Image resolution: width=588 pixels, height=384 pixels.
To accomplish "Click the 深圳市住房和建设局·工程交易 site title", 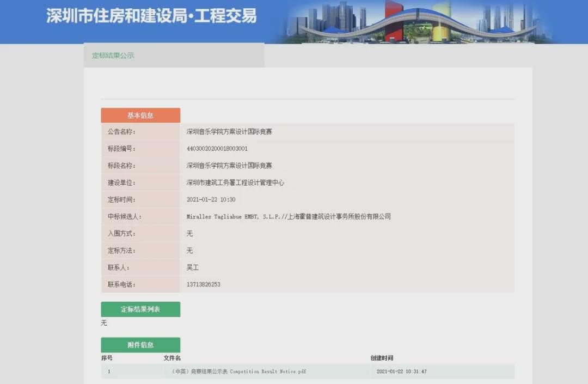I will coord(151,16).
